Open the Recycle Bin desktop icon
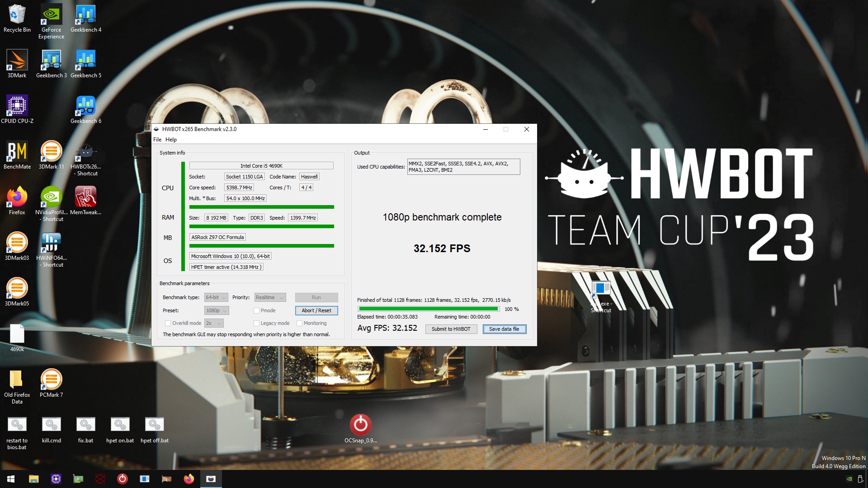Viewport: 868px width, 488px height. point(17,19)
